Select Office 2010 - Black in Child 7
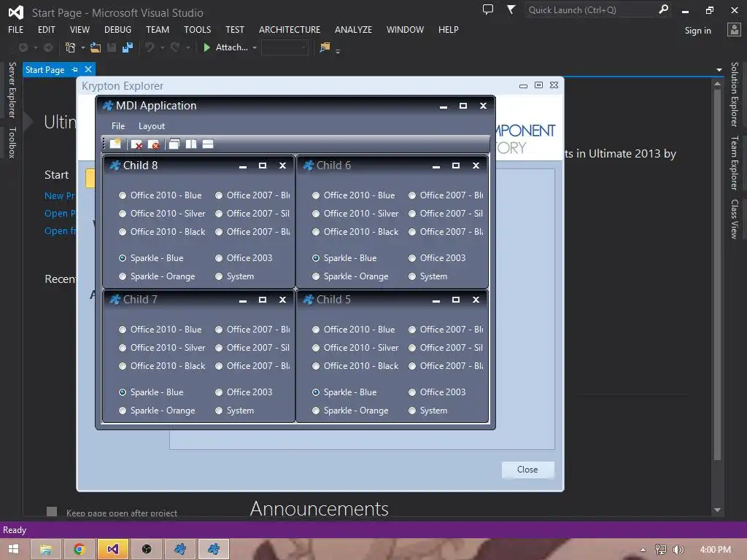This screenshot has width=747, height=560. click(x=163, y=366)
